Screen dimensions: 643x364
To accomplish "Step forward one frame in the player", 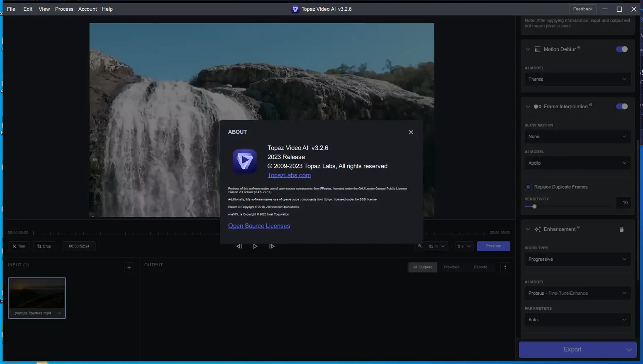I will pos(272,246).
